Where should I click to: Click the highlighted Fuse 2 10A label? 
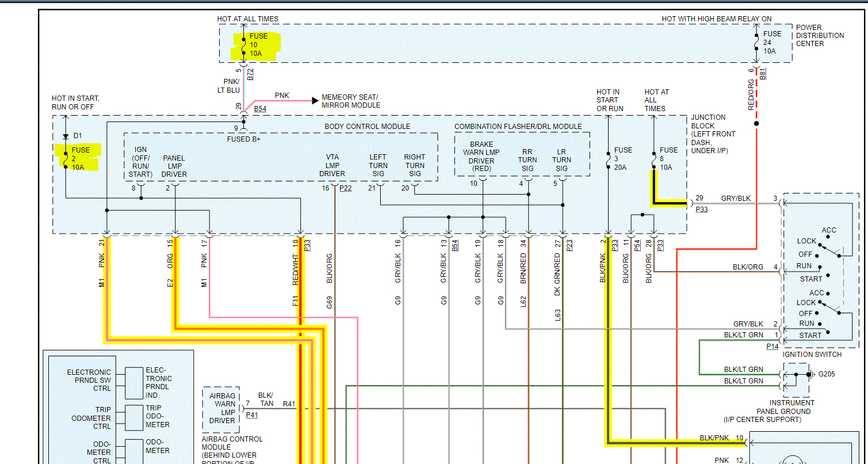[80, 158]
